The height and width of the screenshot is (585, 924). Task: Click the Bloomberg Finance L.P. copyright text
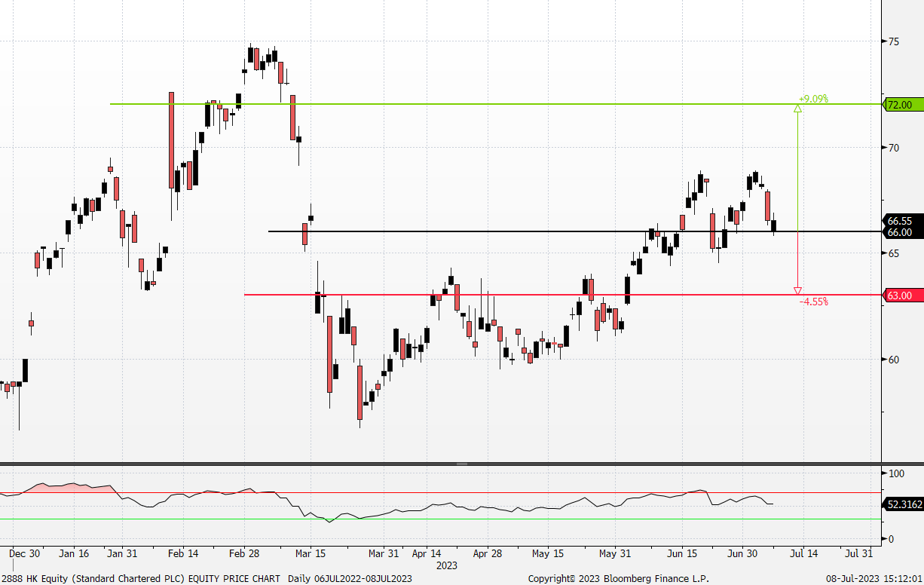pos(618,578)
